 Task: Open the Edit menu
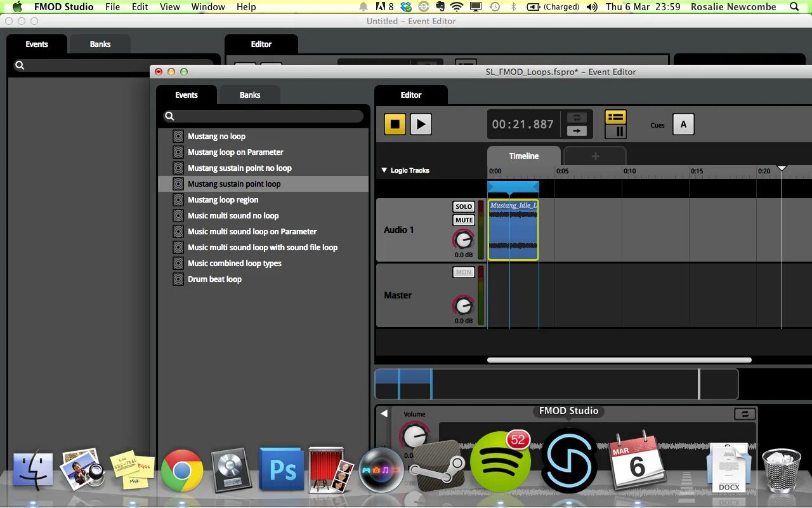[140, 7]
